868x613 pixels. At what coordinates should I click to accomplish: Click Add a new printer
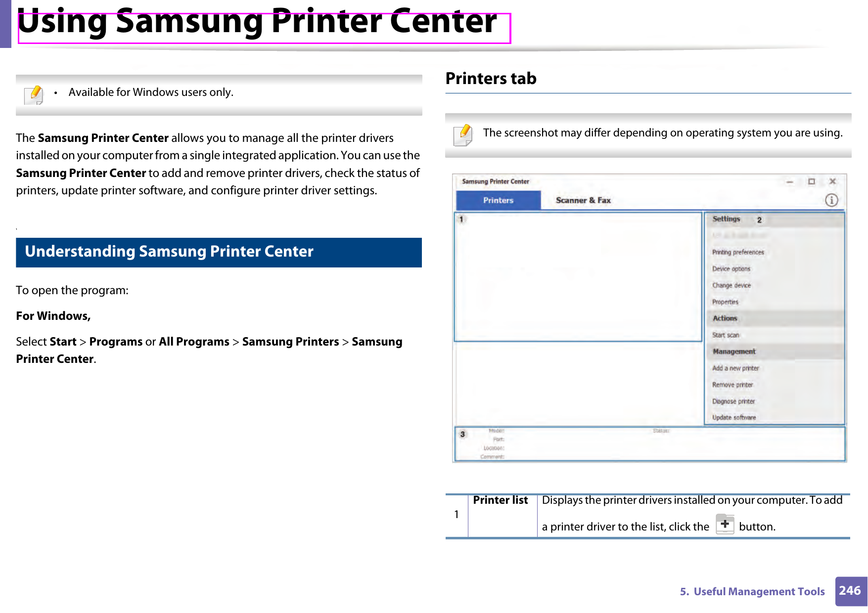point(735,368)
